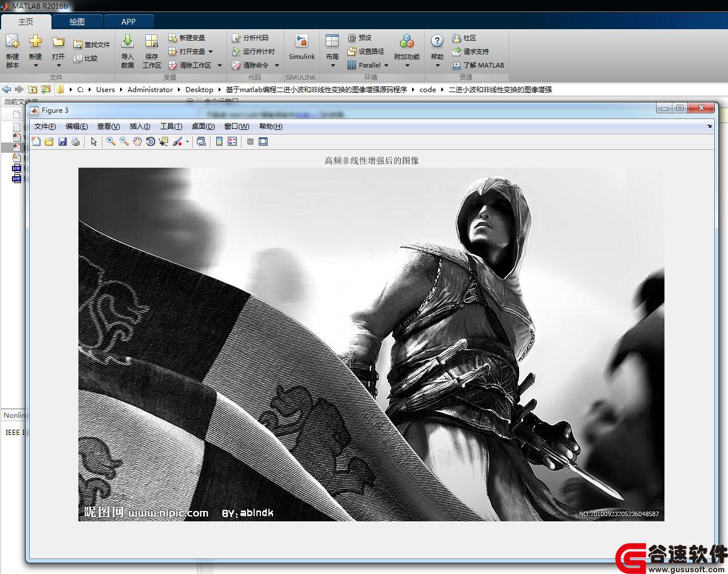
Task: Click the Hide Plot Tools icon
Action: [250, 141]
